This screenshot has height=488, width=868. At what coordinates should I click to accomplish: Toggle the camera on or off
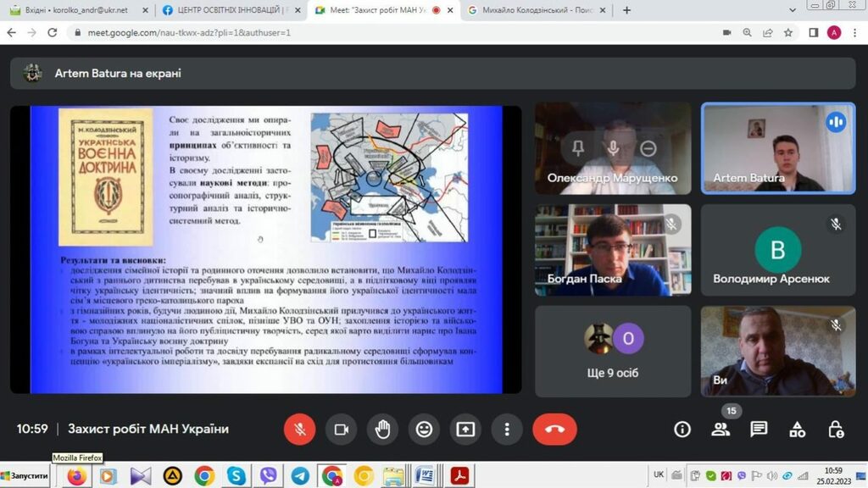(342, 429)
